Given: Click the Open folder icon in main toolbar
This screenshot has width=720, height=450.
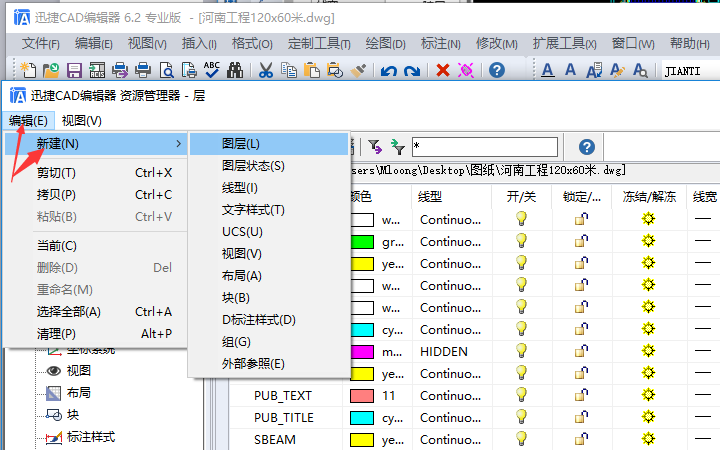Looking at the screenshot, I should coord(51,70).
